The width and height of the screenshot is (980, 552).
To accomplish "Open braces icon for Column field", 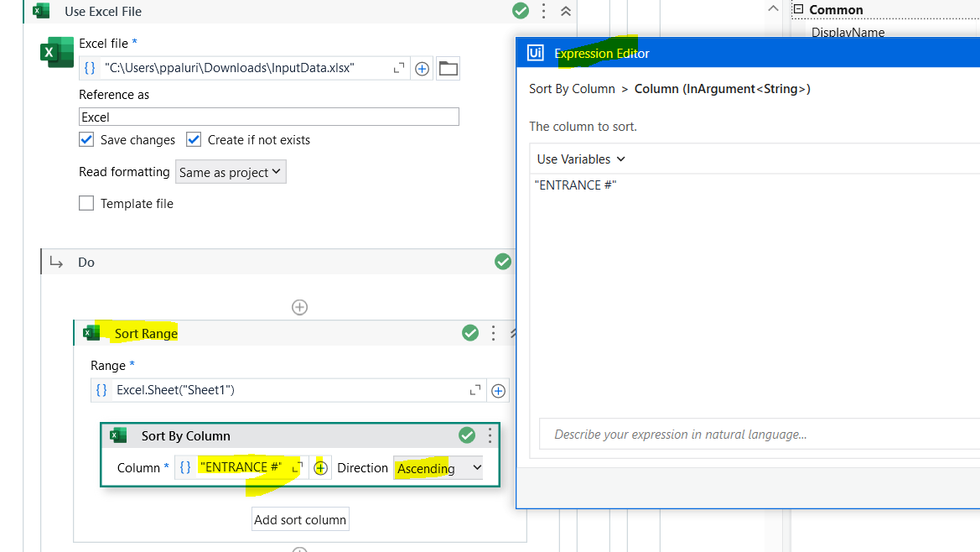I will 185,467.
